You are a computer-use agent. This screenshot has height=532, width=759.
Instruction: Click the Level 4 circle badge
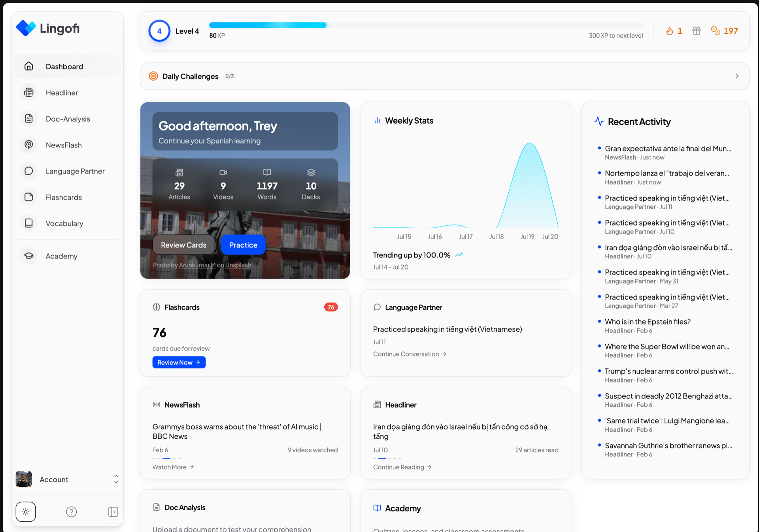coord(159,31)
